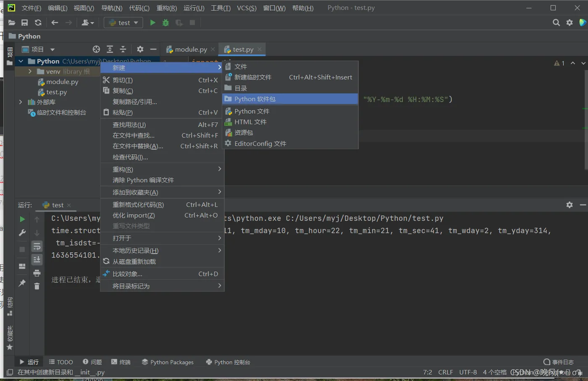Expand the venv library folder

coord(30,71)
